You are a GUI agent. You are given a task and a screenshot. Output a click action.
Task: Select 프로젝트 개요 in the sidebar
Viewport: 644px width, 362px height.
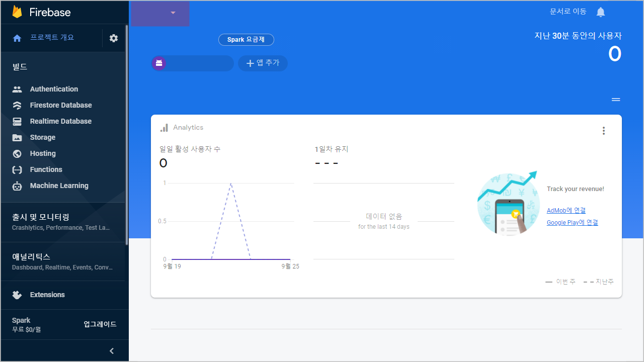tap(52, 38)
